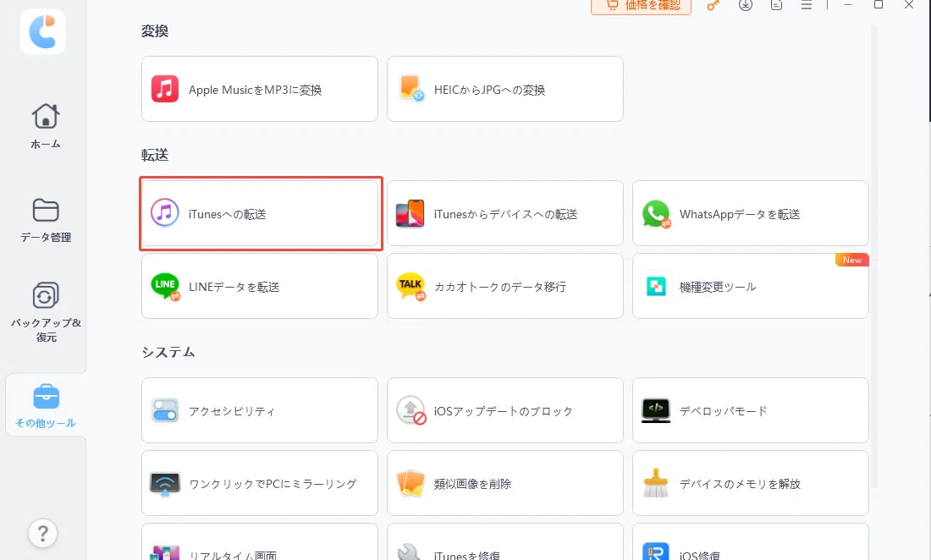931x560 pixels.
Task: Click the KakaoTalk icon on its tile
Action: pyautogui.click(x=410, y=286)
